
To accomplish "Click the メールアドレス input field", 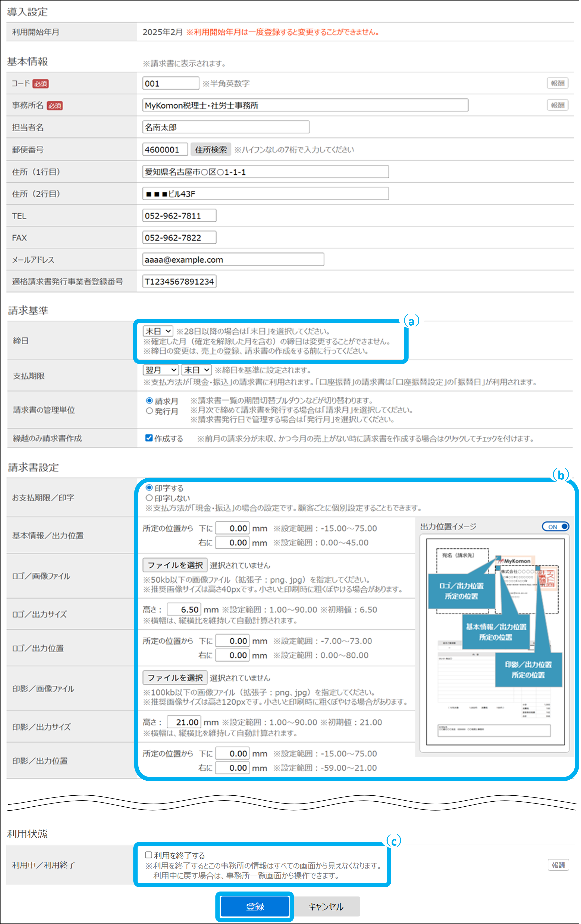I will coord(233,259).
